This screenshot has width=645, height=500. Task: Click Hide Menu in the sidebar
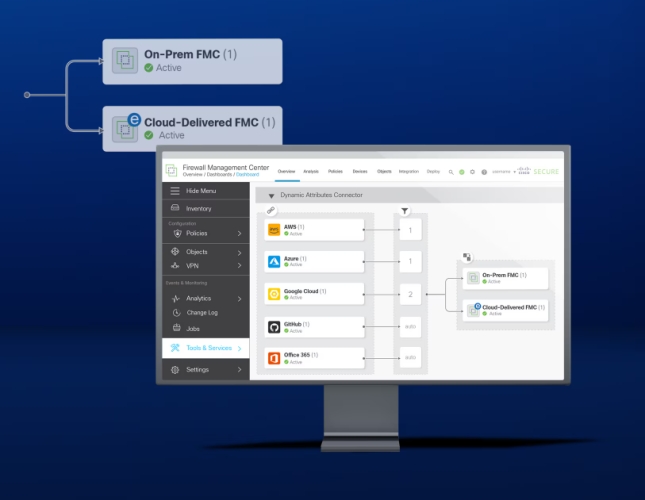(x=200, y=191)
